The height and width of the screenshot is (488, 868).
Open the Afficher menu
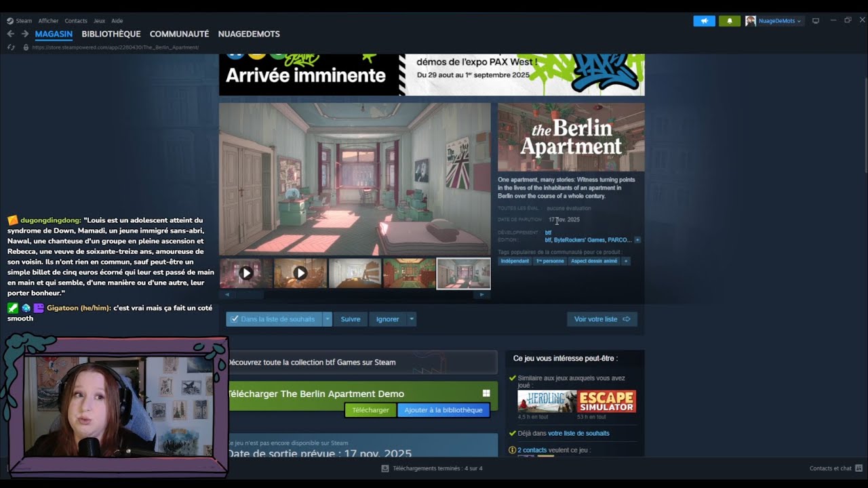[x=48, y=21]
